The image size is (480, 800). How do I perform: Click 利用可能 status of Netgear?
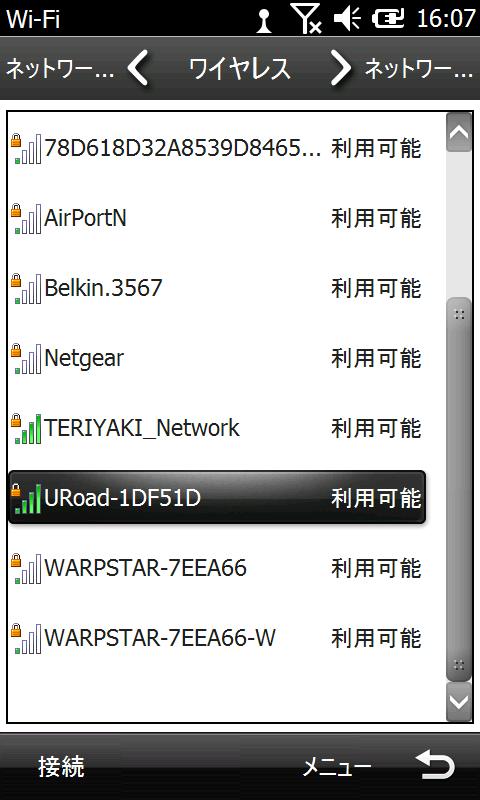point(376,358)
